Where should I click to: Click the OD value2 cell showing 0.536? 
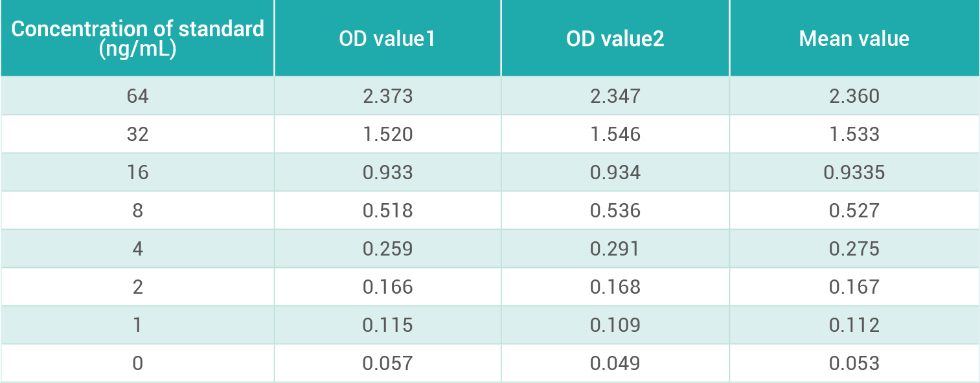pos(615,211)
